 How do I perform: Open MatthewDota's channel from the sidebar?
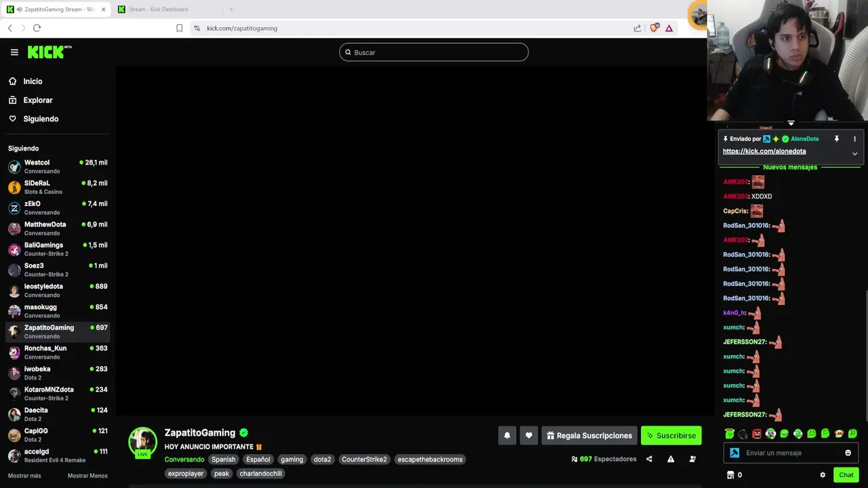click(58, 228)
